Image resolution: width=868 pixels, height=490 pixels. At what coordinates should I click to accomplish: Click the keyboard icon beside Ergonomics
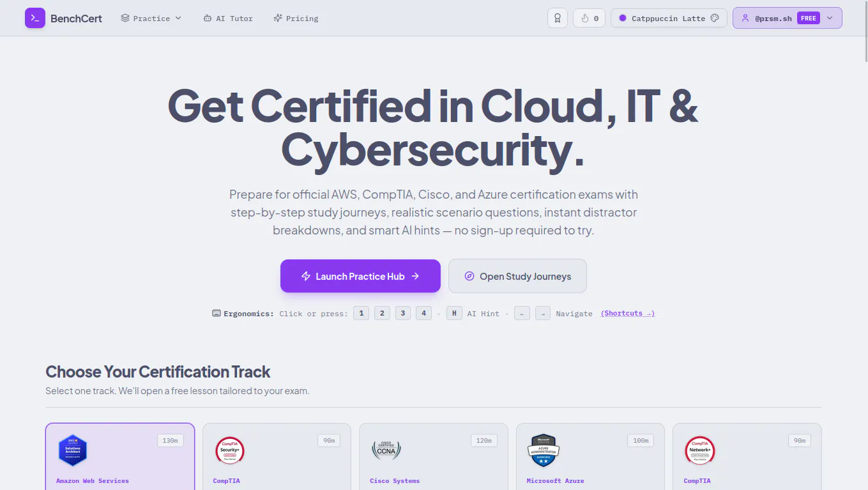click(x=217, y=313)
